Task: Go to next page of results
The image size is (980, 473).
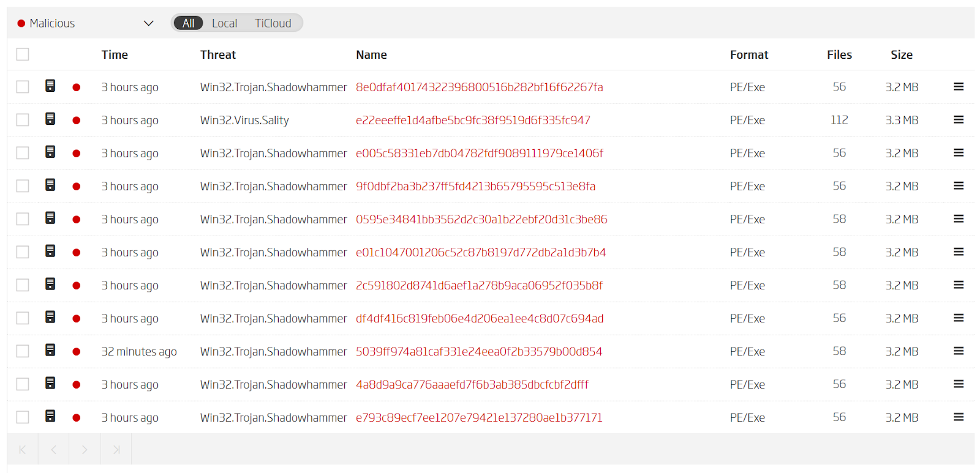Action: coord(85,450)
